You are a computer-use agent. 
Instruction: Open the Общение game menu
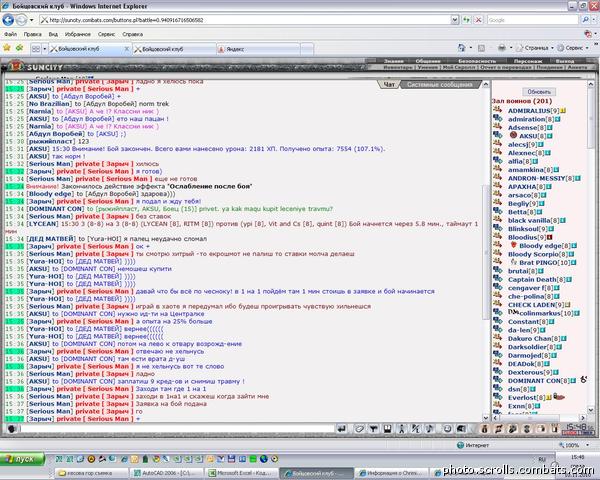click(428, 61)
